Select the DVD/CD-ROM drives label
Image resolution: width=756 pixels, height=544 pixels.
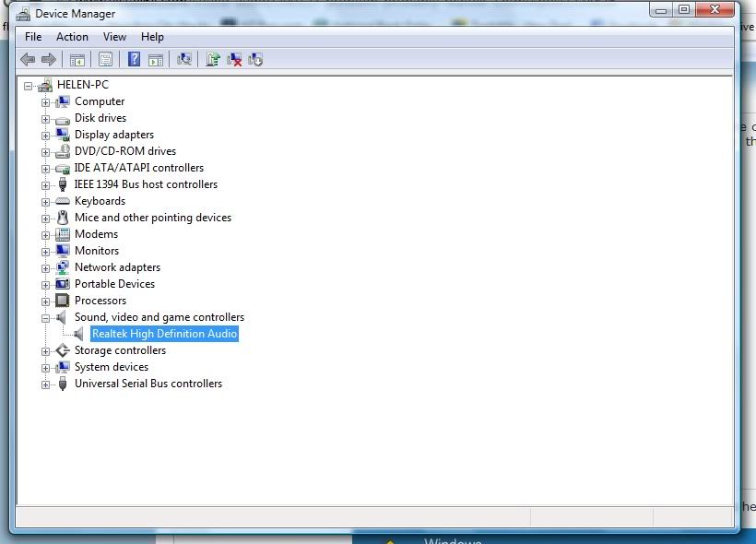tap(125, 151)
